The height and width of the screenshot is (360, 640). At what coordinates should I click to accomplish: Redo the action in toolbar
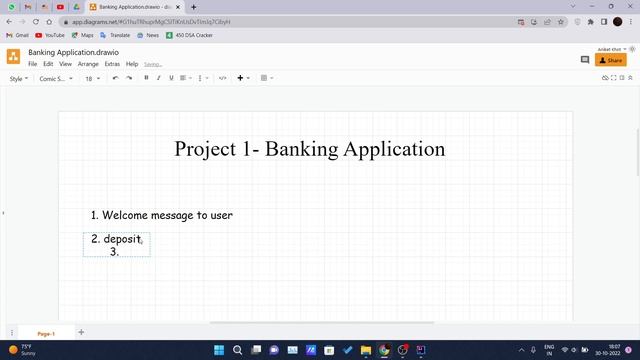click(129, 78)
